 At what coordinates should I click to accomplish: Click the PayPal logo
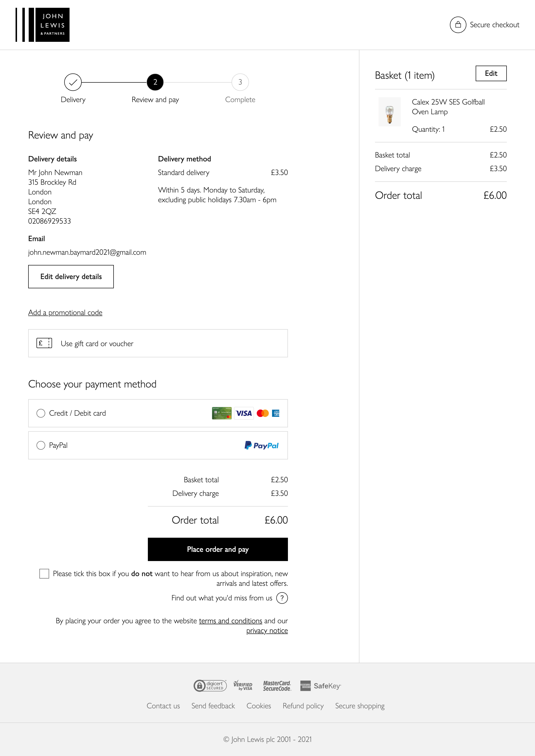tap(262, 446)
